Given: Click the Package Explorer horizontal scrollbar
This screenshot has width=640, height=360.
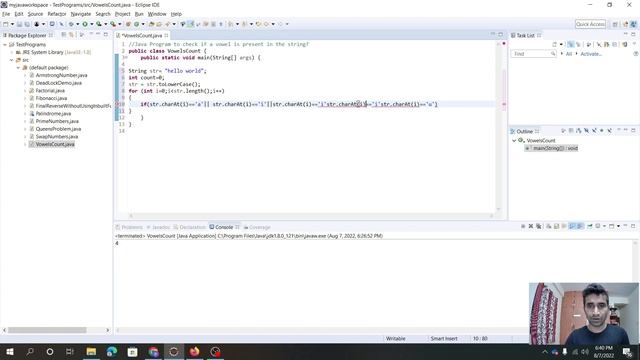Looking at the screenshot, I should [47, 330].
